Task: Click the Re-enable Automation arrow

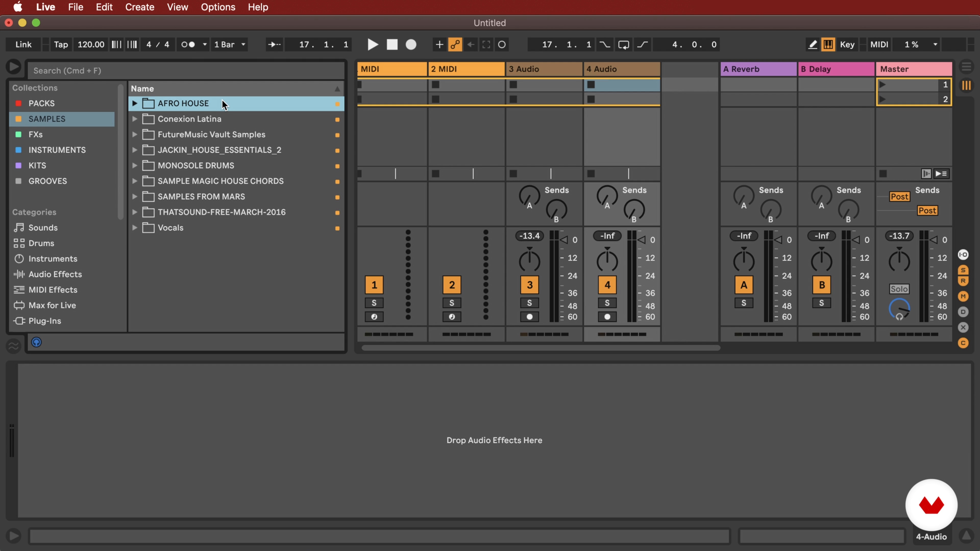Action: (x=471, y=44)
